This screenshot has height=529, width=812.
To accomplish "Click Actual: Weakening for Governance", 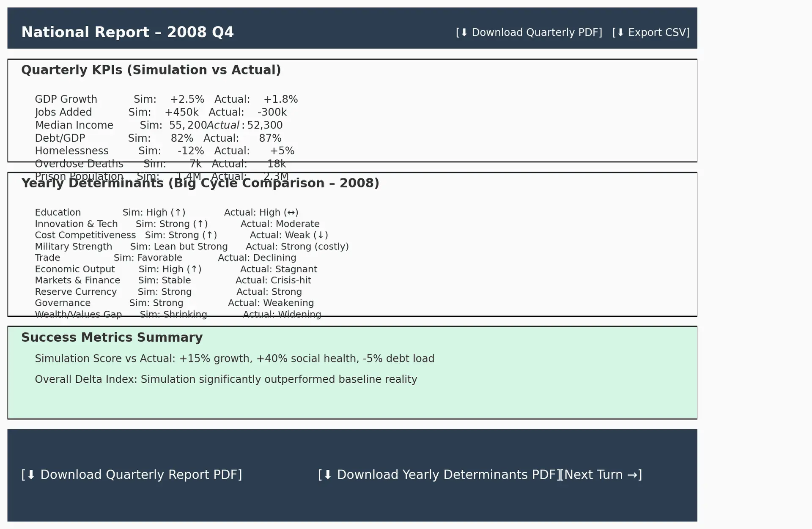I will point(271,303).
